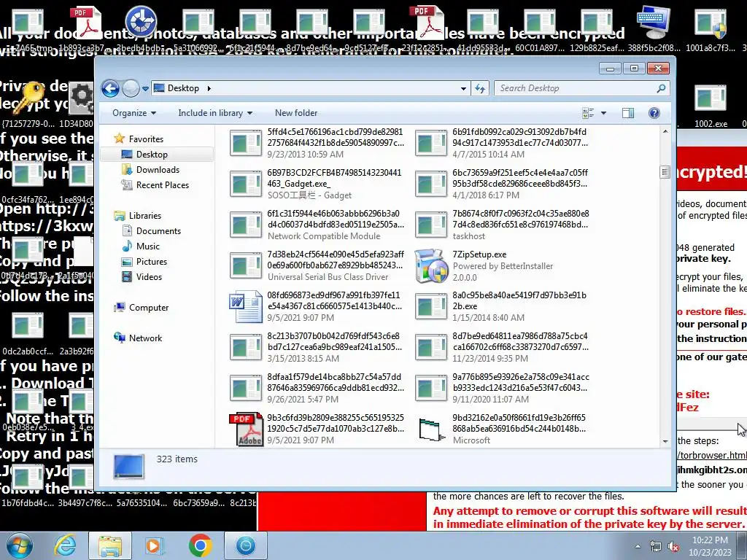Select Word document icon 08fd696873ed
Image resolution: width=747 pixels, height=560 pixels.
point(246,307)
